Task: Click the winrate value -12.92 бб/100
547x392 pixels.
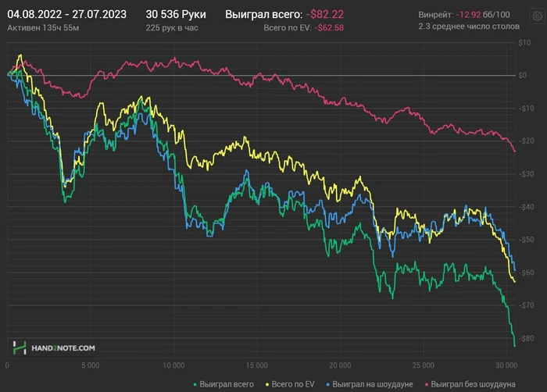Action: (x=483, y=15)
